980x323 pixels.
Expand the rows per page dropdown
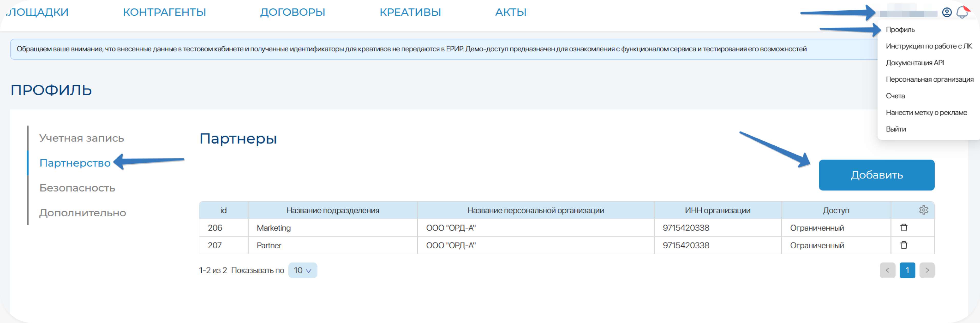click(302, 270)
